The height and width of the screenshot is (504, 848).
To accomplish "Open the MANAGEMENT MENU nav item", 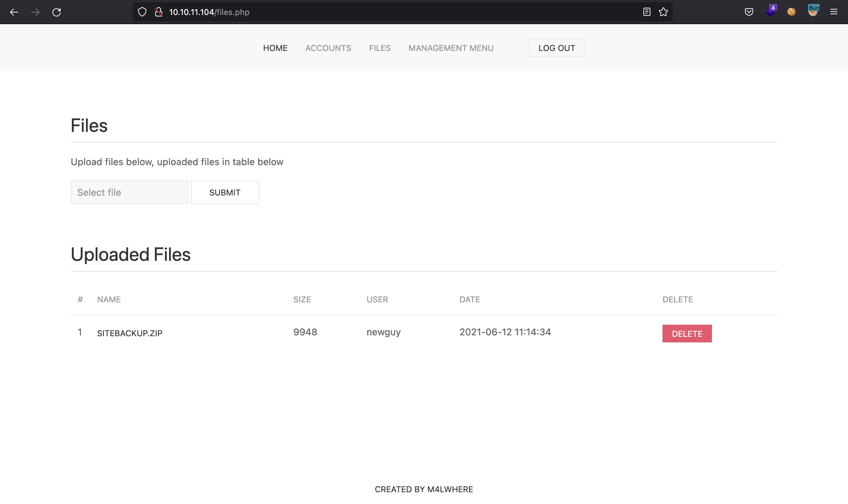I will [x=451, y=48].
